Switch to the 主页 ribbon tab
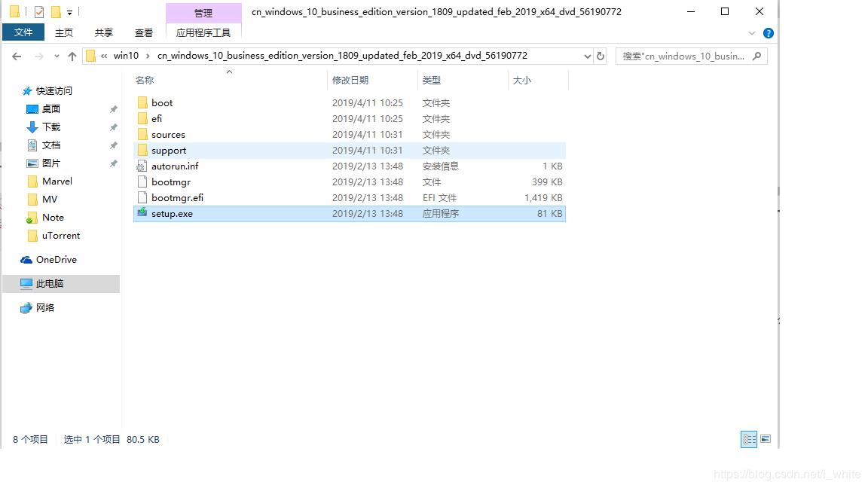 tap(63, 32)
